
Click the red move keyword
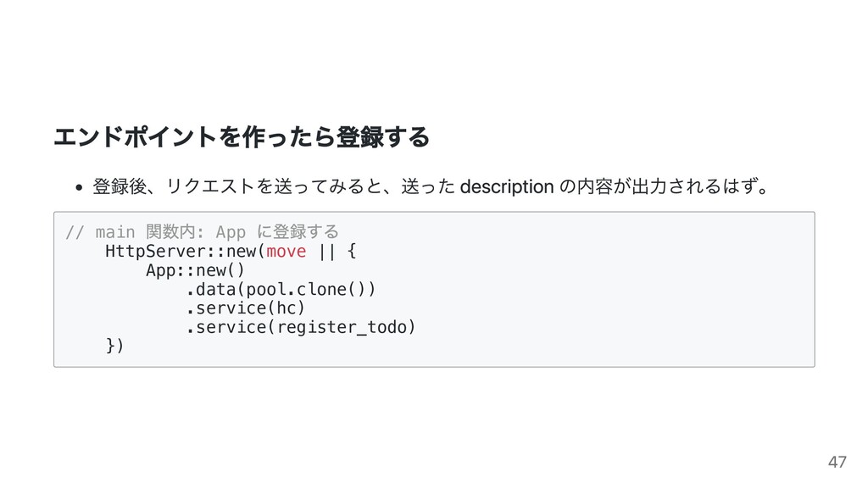coord(287,251)
